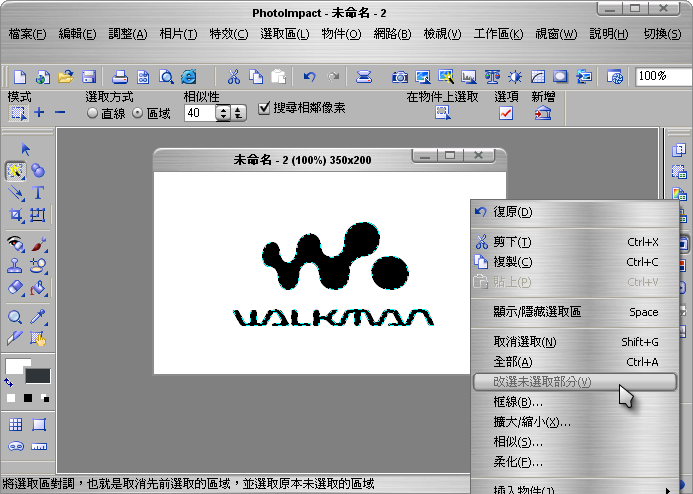Select the Paintbrush tool

click(39, 244)
